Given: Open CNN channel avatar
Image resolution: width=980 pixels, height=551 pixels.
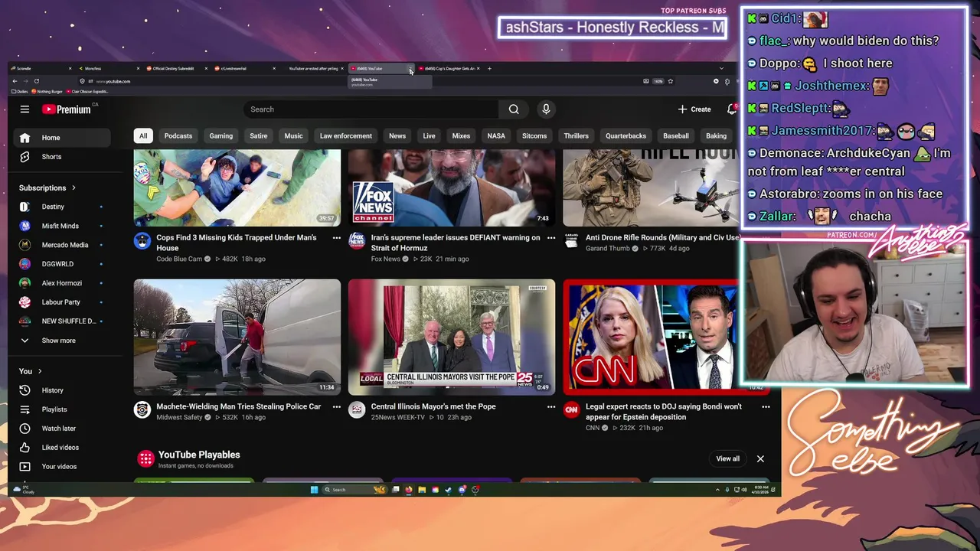Looking at the screenshot, I should pyautogui.click(x=571, y=410).
